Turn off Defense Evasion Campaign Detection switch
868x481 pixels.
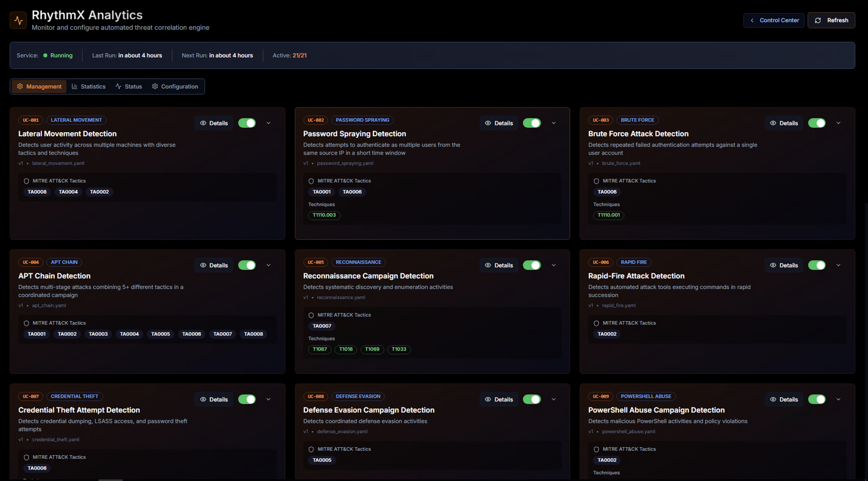[x=532, y=399]
